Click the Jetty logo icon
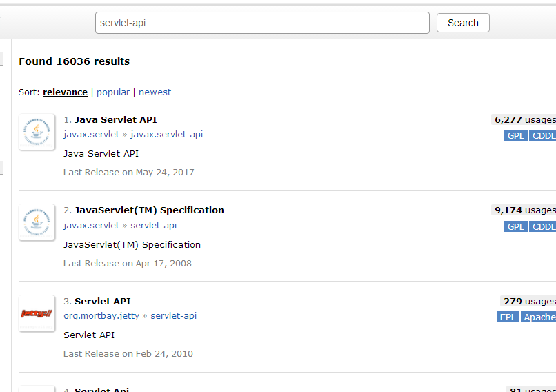 point(37,313)
